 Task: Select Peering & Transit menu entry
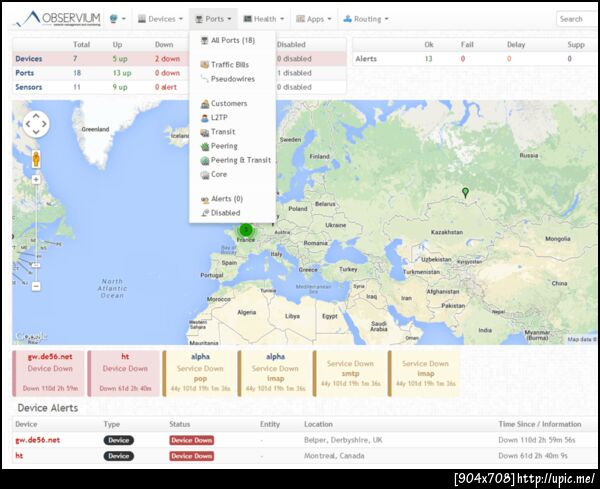232,160
